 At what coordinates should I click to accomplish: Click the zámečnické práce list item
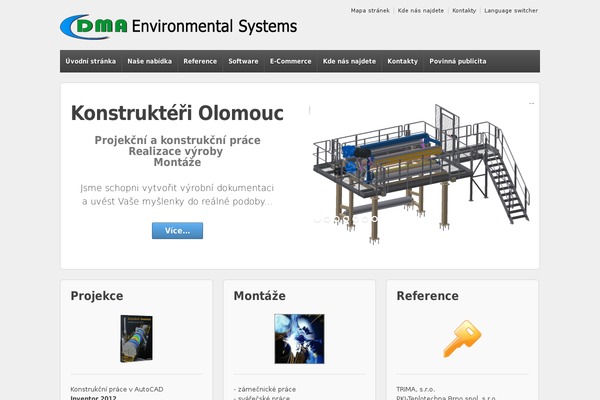265,389
